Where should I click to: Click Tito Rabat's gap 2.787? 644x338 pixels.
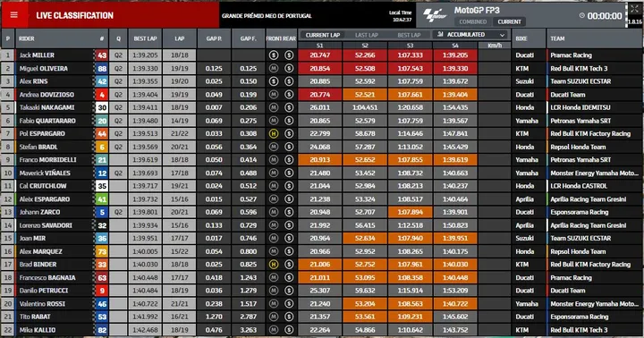coord(248,317)
